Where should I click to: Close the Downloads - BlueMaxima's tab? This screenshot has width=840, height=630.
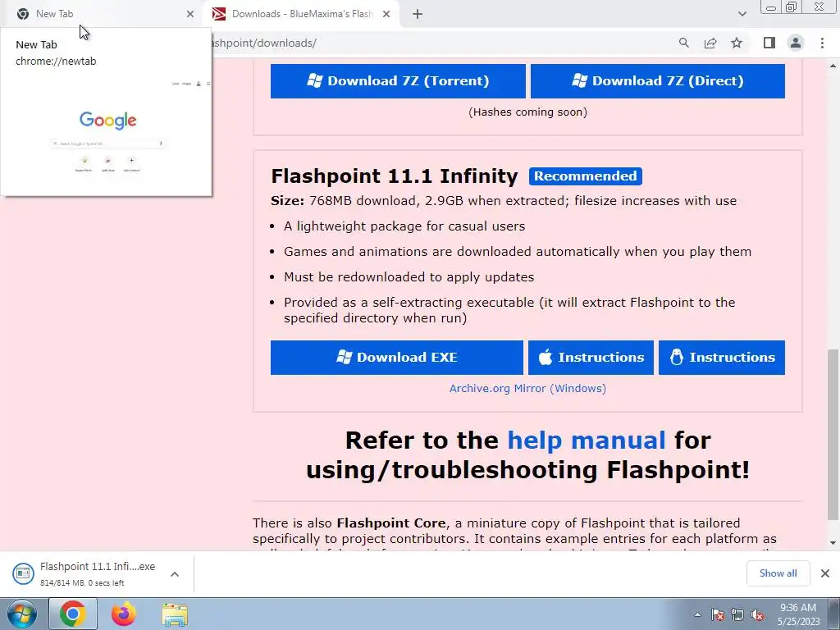(x=386, y=14)
